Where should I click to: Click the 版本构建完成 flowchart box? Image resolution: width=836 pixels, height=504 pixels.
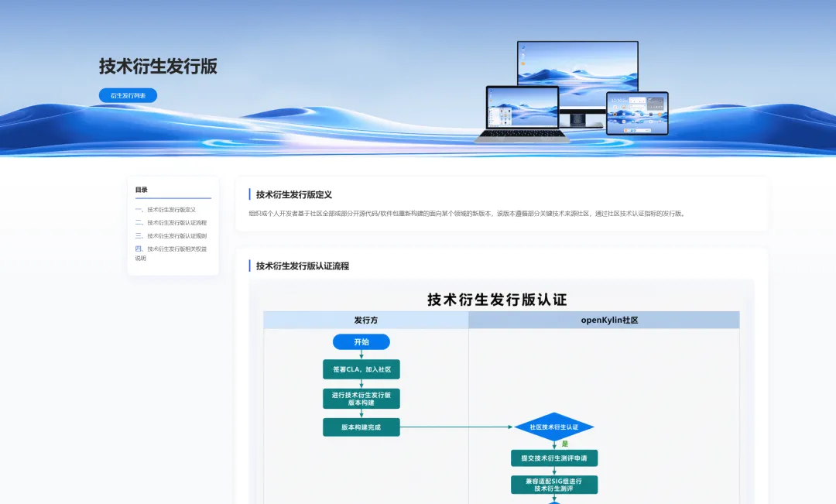[x=361, y=427]
